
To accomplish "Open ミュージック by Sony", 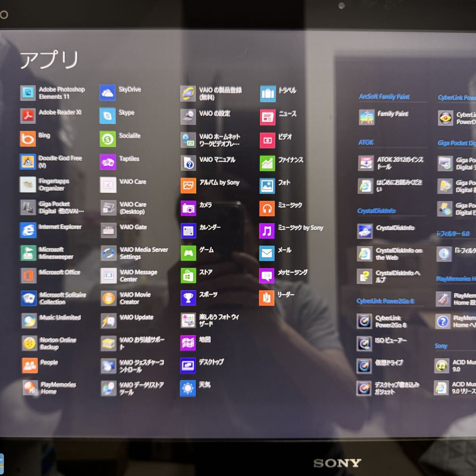I will point(292,231).
